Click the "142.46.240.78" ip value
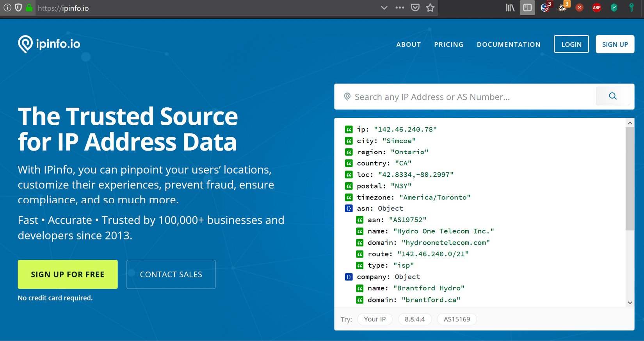 coord(405,129)
